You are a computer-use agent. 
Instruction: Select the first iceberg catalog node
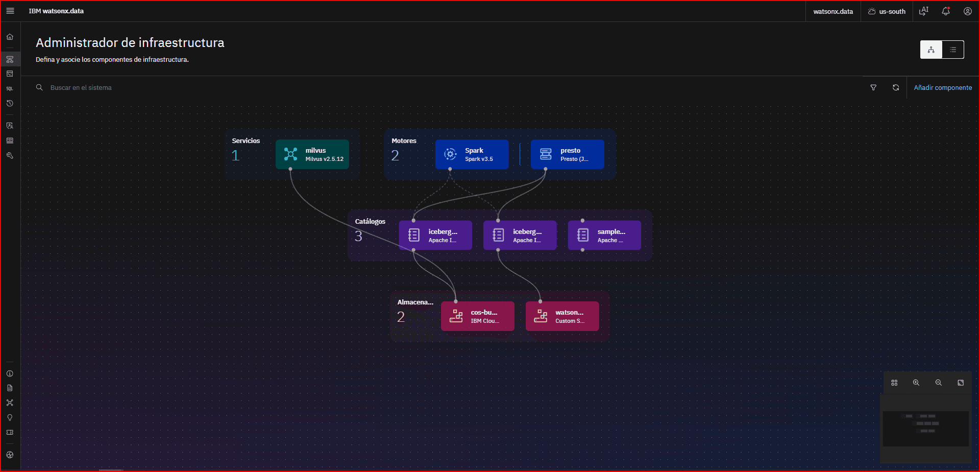[435, 235]
